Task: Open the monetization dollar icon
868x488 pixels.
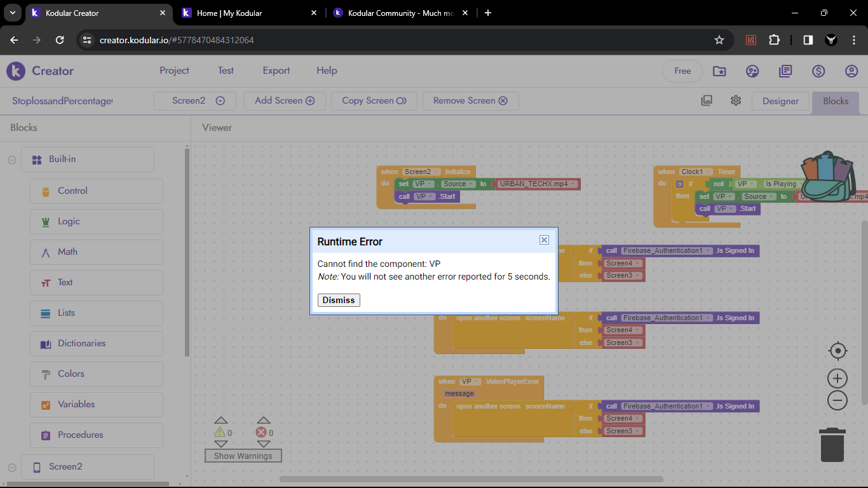Action: [818, 71]
